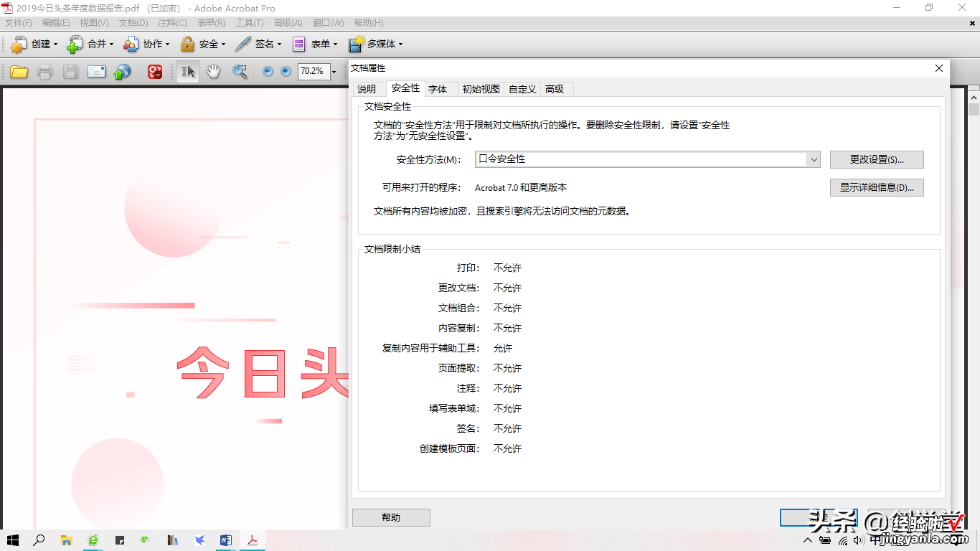Open the 协作 (Collaborate) toolbar menu
This screenshot has width=980, height=551.
pos(146,44)
